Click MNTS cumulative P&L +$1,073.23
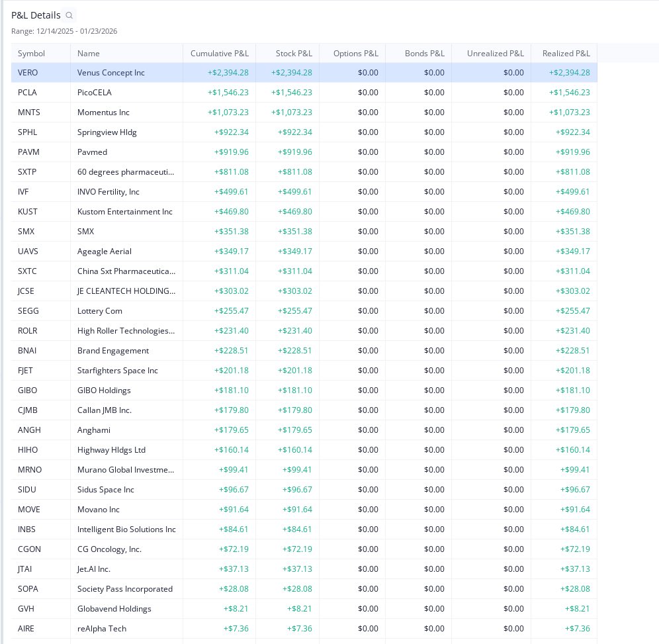The height and width of the screenshot is (644, 659). click(228, 113)
